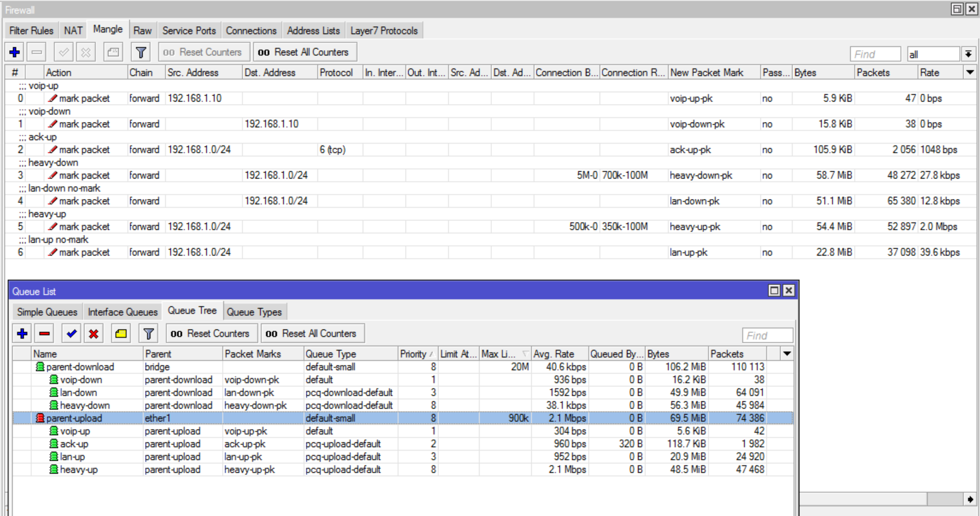Click the voip-down queue icon
Image resolution: width=980 pixels, height=516 pixels.
54,380
